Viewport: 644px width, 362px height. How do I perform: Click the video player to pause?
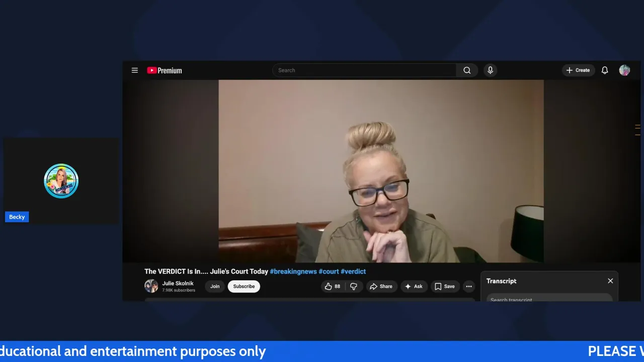pos(381,171)
